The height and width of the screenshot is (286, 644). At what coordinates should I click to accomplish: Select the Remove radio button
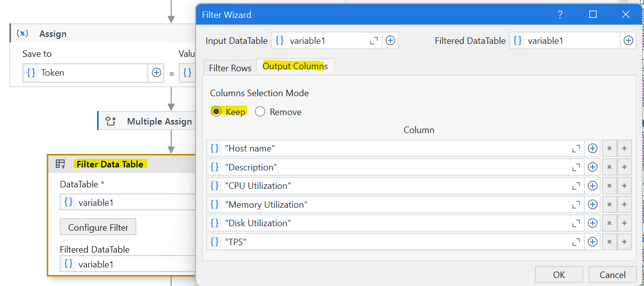[260, 112]
